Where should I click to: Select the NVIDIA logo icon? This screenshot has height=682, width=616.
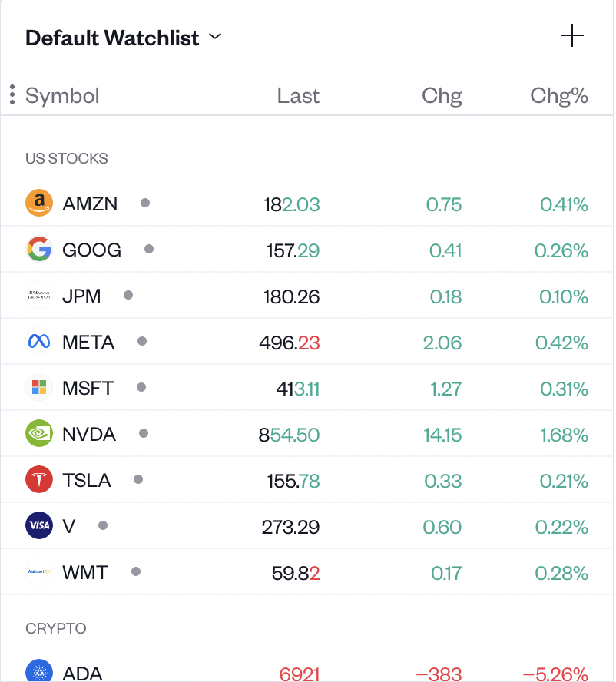pyautogui.click(x=39, y=433)
